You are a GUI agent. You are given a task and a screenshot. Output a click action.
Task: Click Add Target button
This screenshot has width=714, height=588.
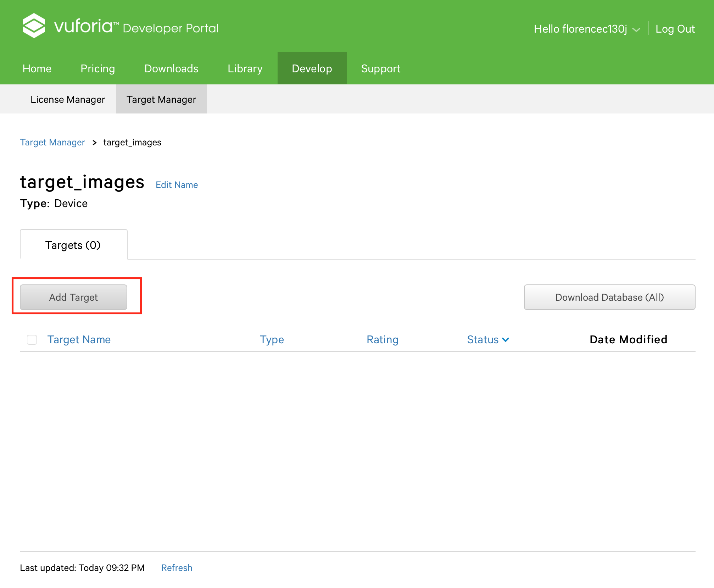[x=73, y=297]
